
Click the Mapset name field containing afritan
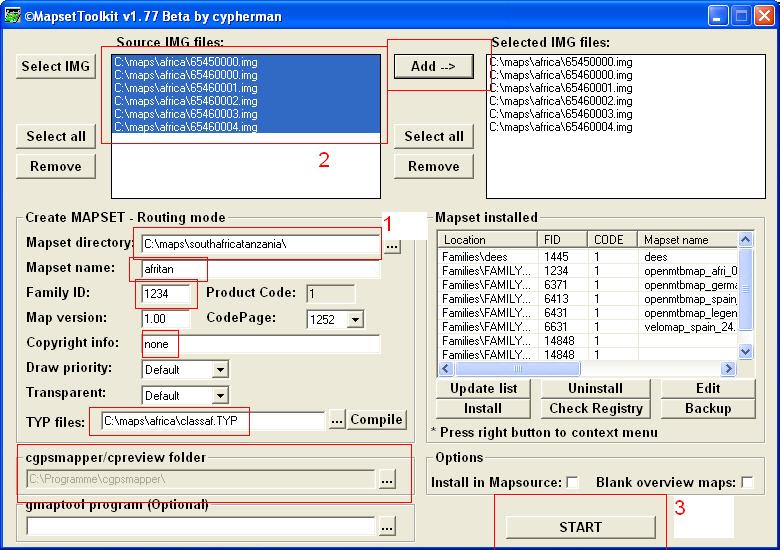(261, 269)
